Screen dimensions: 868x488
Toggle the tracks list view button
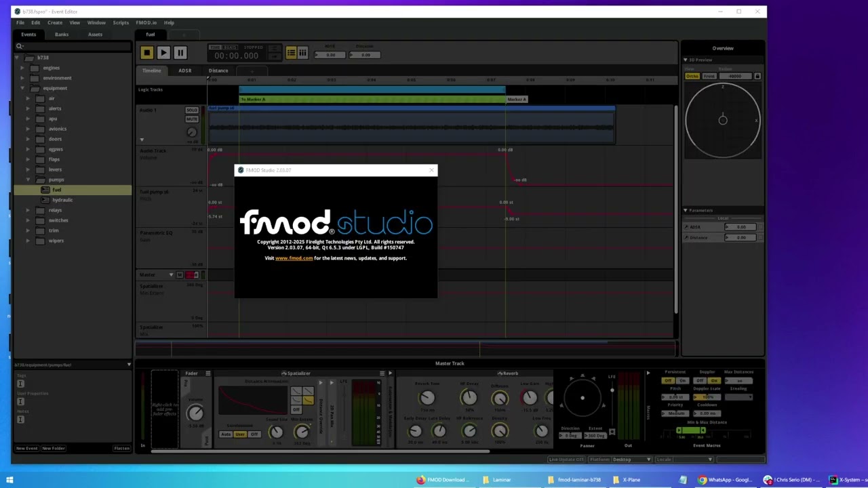point(291,52)
